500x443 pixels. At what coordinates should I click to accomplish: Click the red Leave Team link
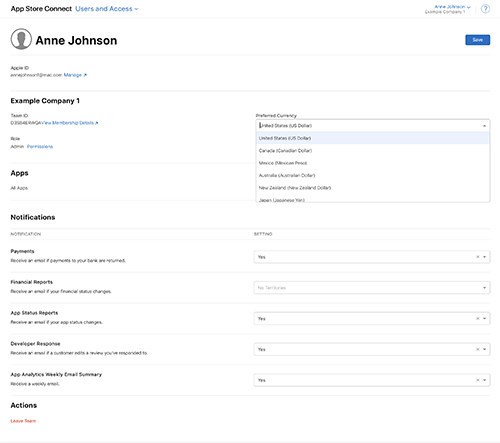pyautogui.click(x=23, y=421)
